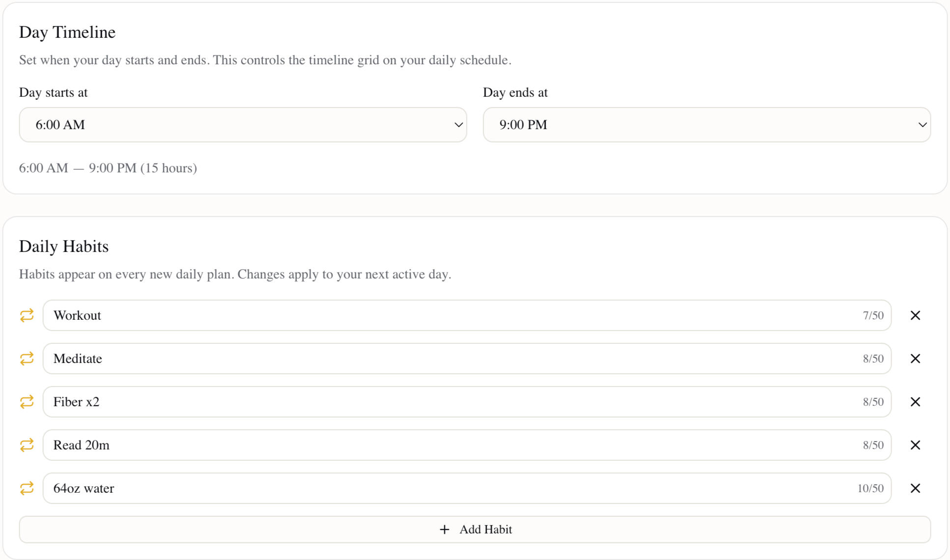Viewport: 950px width, 560px height.
Task: Remove the Workout habit
Action: point(915,315)
